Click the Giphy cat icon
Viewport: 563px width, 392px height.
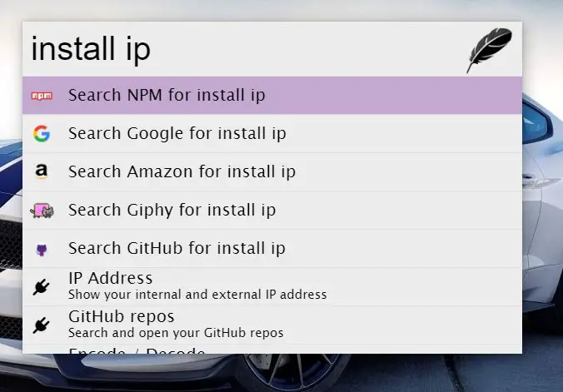point(41,211)
